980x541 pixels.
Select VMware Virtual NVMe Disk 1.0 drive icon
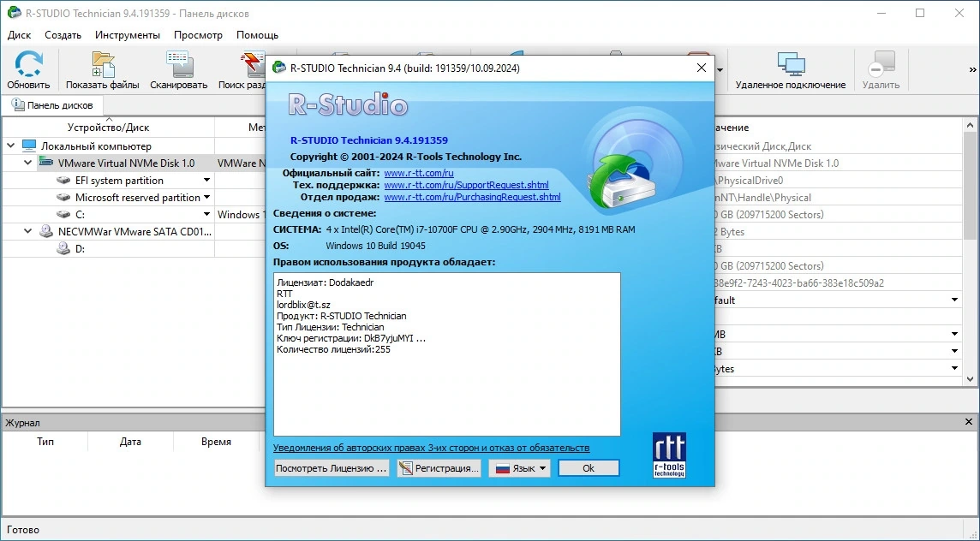(x=46, y=163)
